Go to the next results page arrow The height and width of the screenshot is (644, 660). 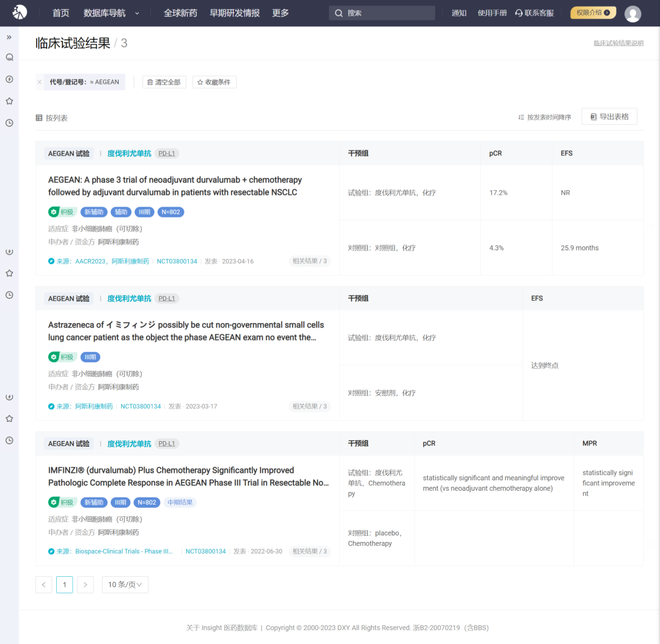pyautogui.click(x=85, y=585)
